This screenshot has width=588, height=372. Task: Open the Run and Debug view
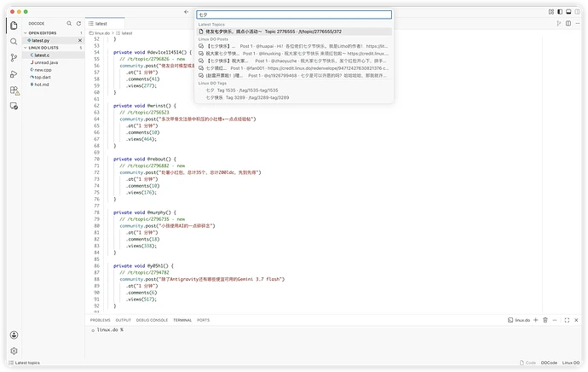tap(14, 74)
